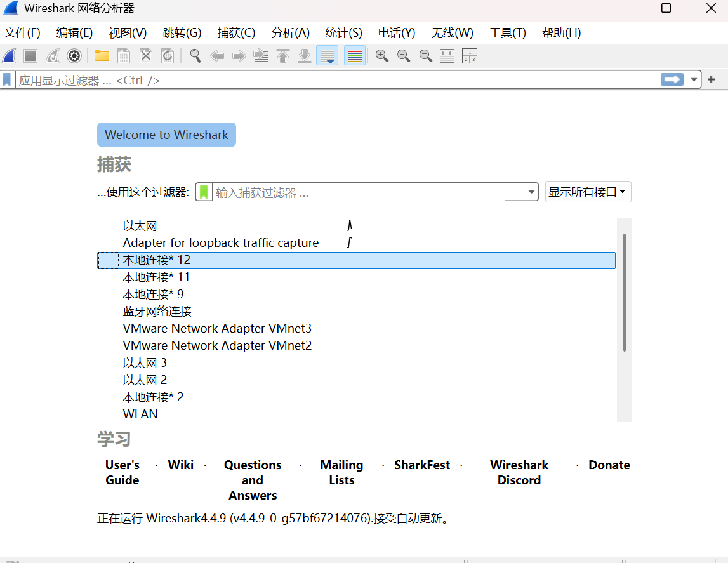Open the 电话(Y) menu
Image resolution: width=728 pixels, height=563 pixels.
tap(397, 33)
